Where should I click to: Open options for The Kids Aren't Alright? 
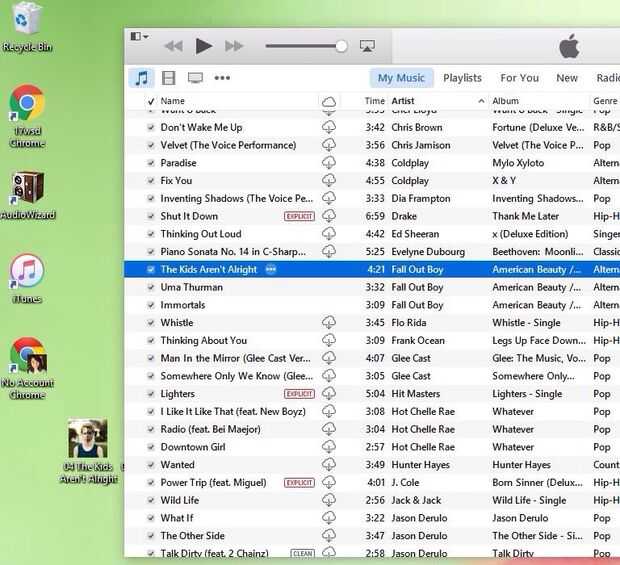[x=271, y=269]
